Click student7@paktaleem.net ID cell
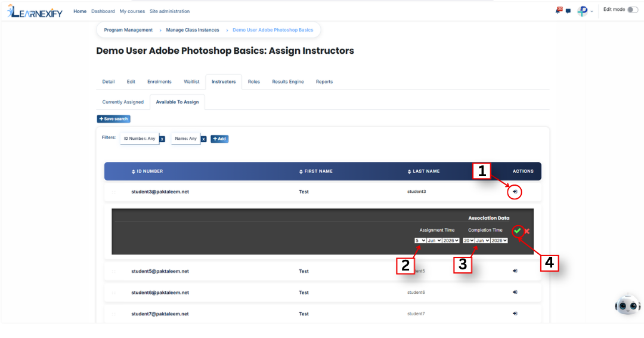This screenshot has width=644, height=338. 160,314
